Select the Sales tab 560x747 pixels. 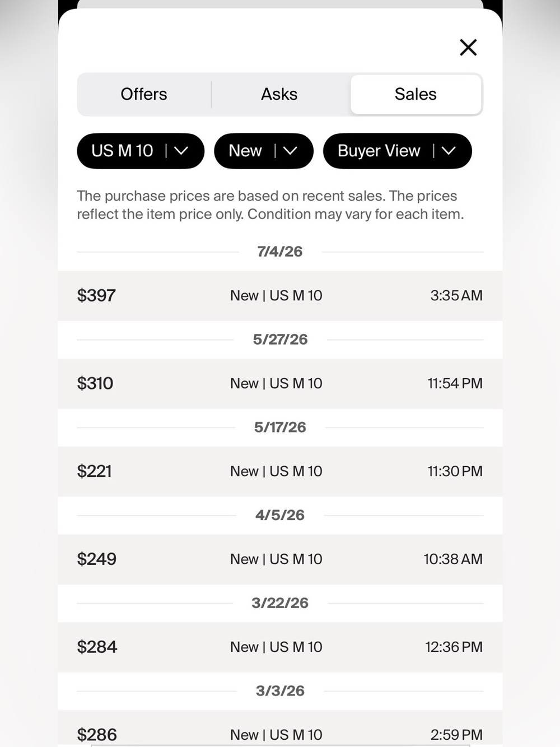click(x=416, y=94)
